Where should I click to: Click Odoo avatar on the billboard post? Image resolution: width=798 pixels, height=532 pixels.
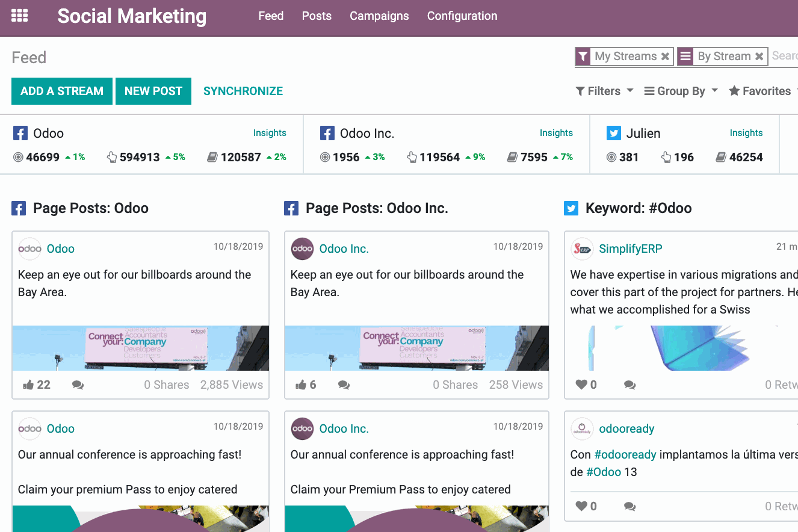click(29, 249)
